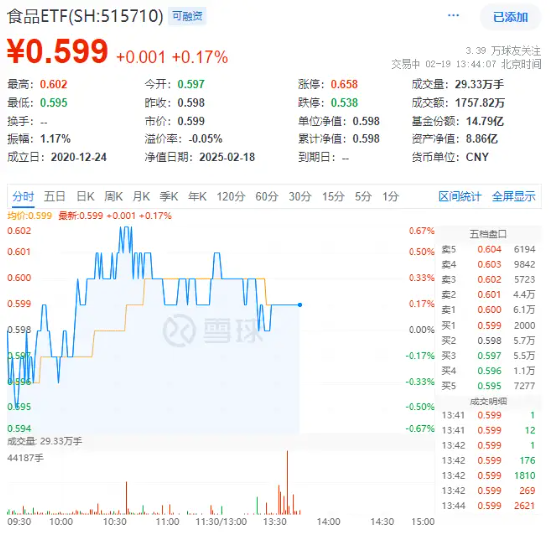Screen dimensions: 550x535
Task: Click the 成交额 value 1757.82万
Action: 480,103
